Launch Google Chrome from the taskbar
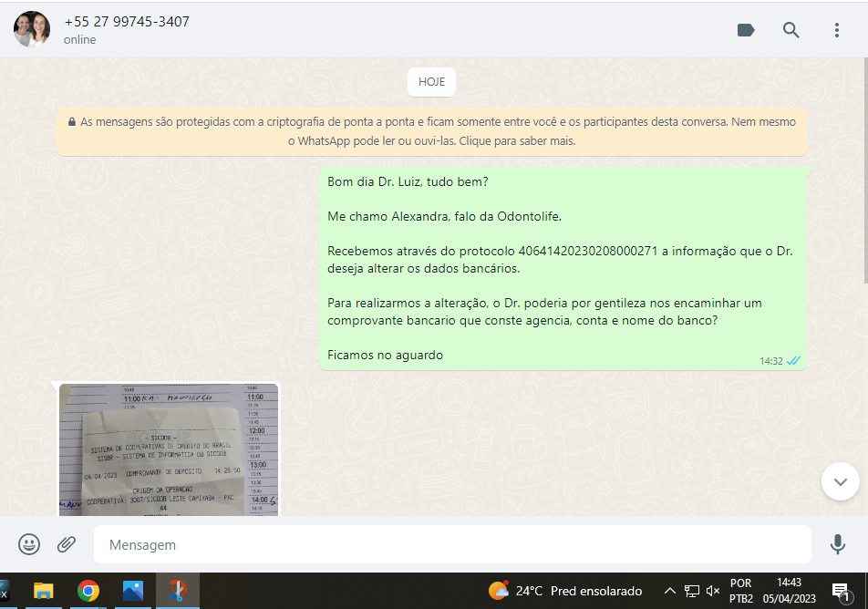 click(x=88, y=591)
